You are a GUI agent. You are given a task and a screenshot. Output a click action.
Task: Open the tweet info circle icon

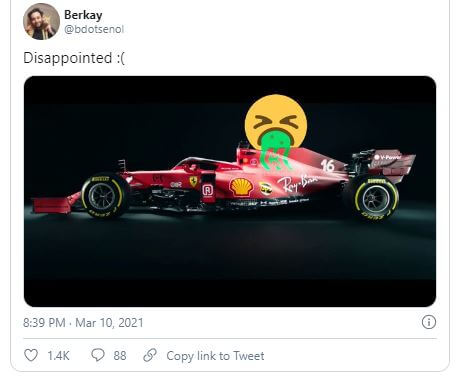429,322
